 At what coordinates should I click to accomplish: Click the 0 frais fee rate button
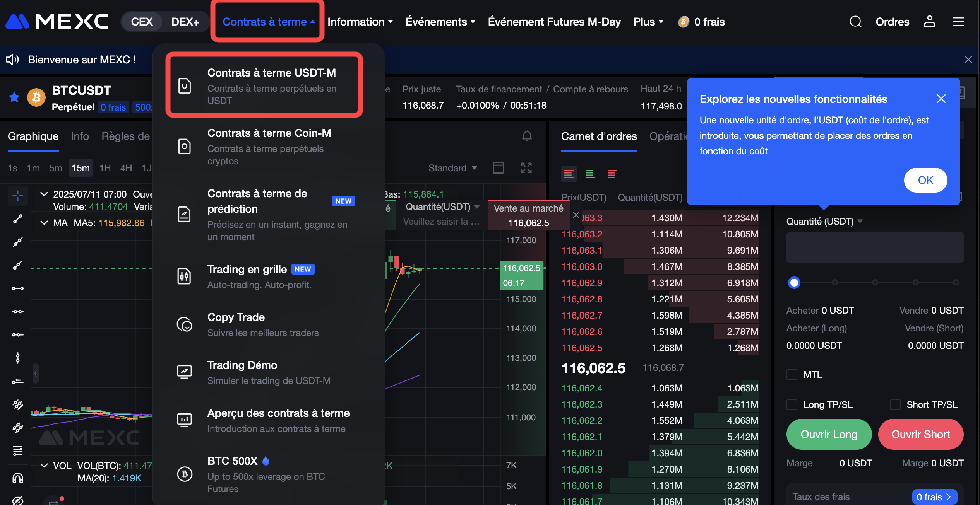pos(934,497)
